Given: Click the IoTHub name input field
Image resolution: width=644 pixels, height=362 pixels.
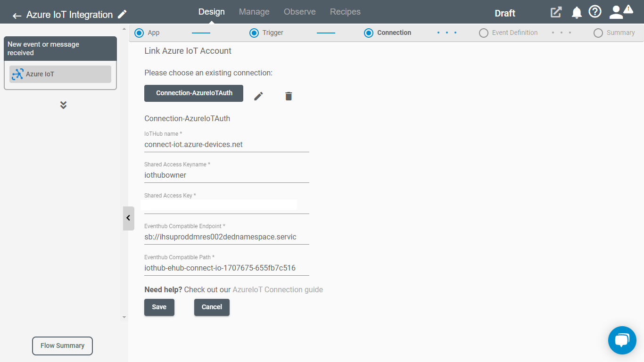Looking at the screenshot, I should (227, 145).
